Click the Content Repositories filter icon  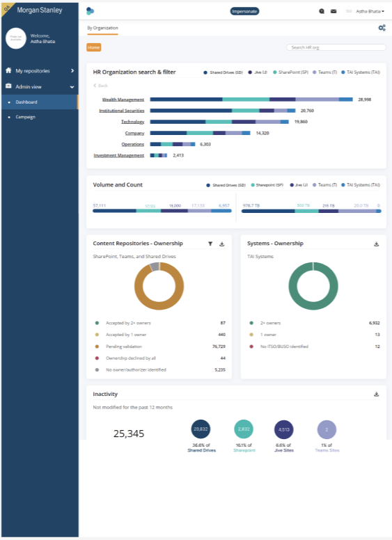pos(210,244)
